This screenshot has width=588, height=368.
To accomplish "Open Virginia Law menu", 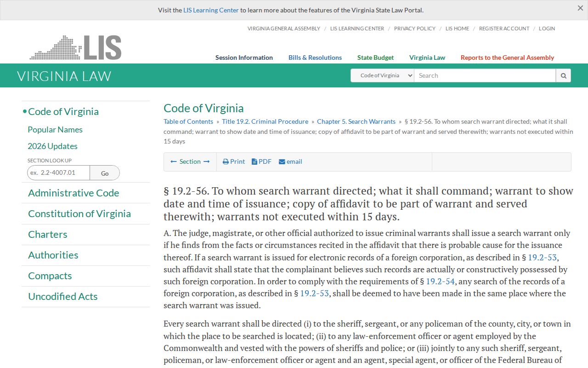I will tap(427, 57).
